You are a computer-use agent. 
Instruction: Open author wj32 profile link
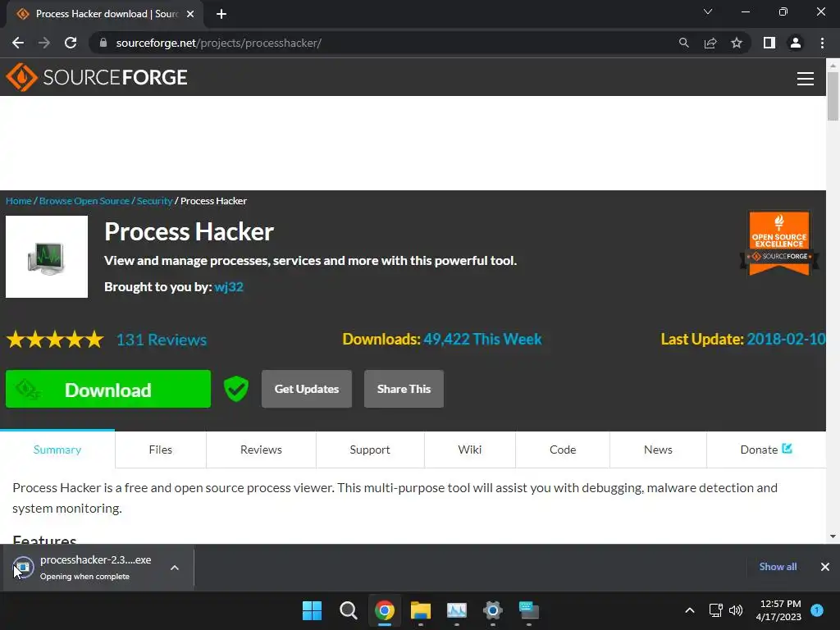click(x=229, y=286)
